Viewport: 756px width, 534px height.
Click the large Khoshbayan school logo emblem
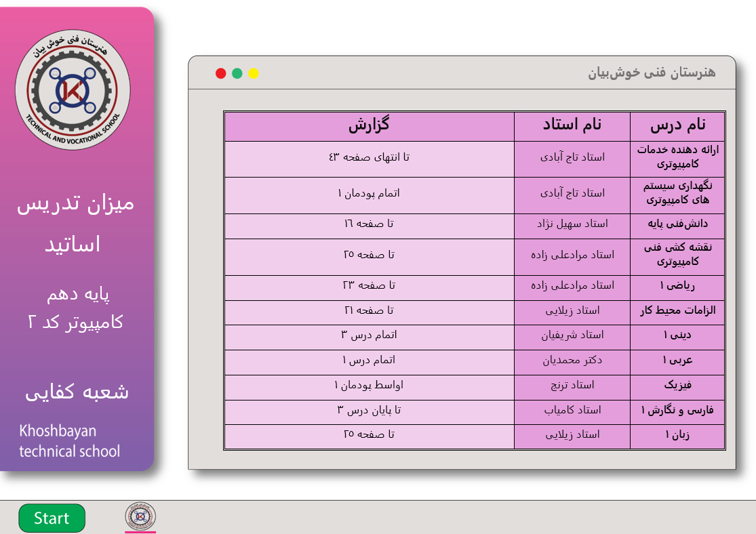point(73,89)
